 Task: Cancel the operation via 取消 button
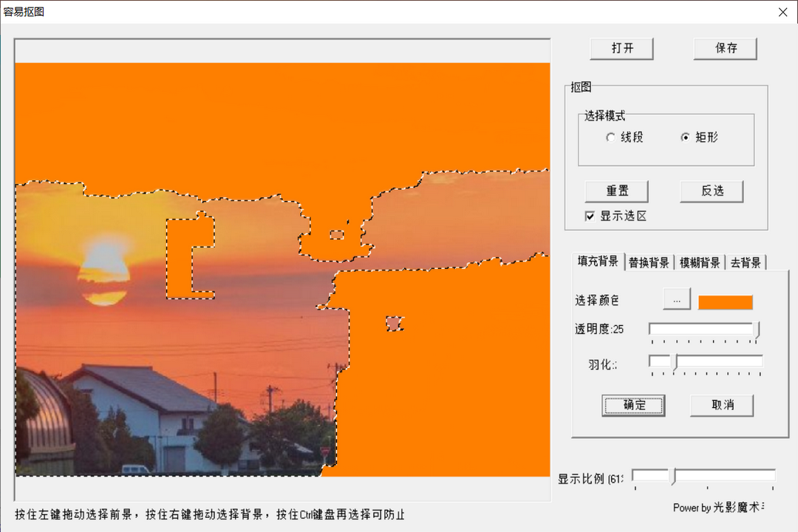click(x=722, y=405)
